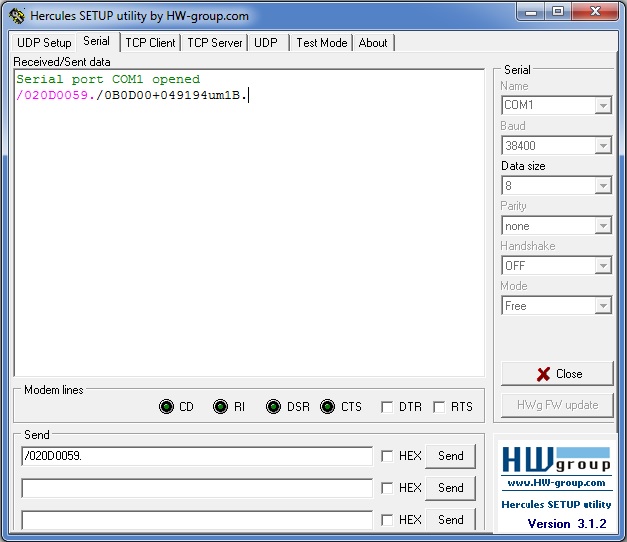Switch to the TCP Server tab
The image size is (627, 542).
[x=215, y=43]
